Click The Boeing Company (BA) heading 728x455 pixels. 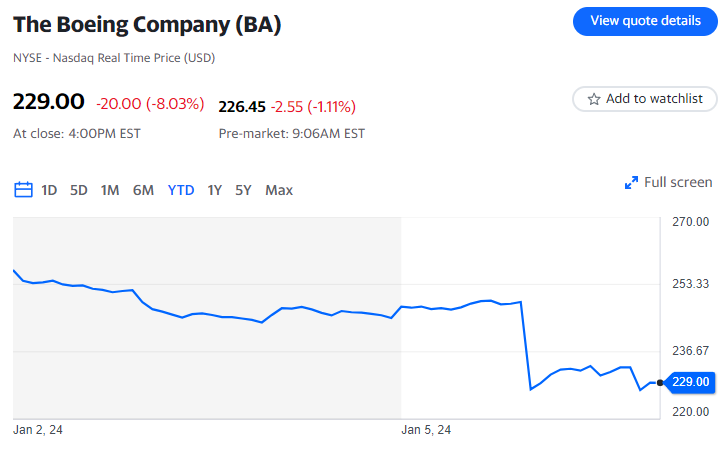tap(147, 24)
